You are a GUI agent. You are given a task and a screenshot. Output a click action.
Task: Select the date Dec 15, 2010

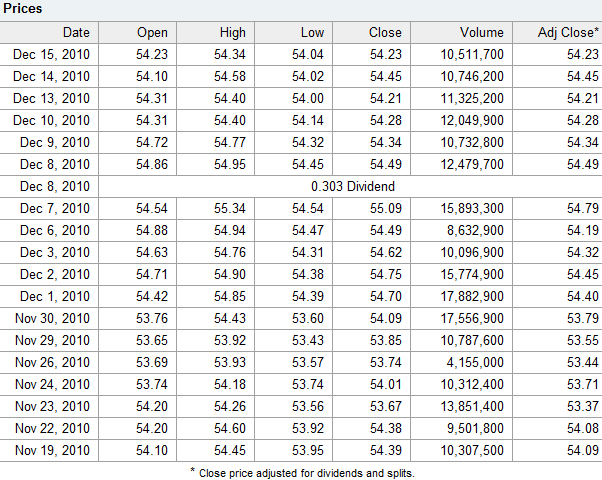point(51,54)
